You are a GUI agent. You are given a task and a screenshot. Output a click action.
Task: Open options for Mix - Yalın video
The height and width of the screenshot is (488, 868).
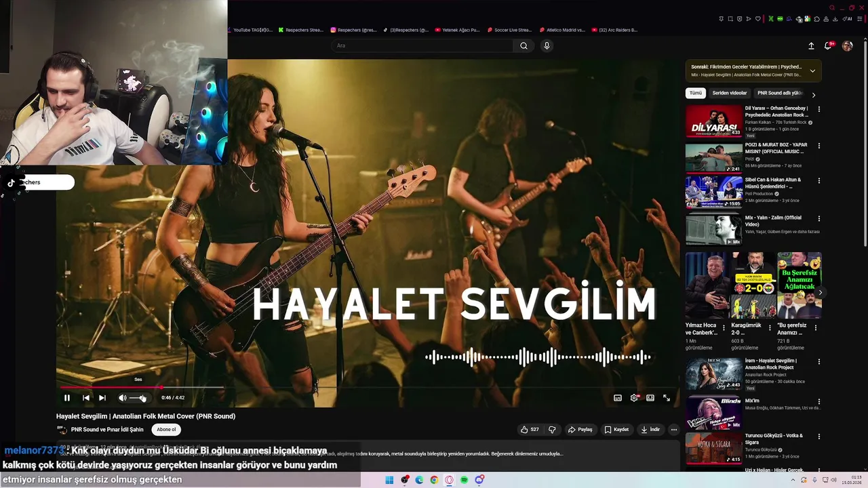tap(818, 219)
